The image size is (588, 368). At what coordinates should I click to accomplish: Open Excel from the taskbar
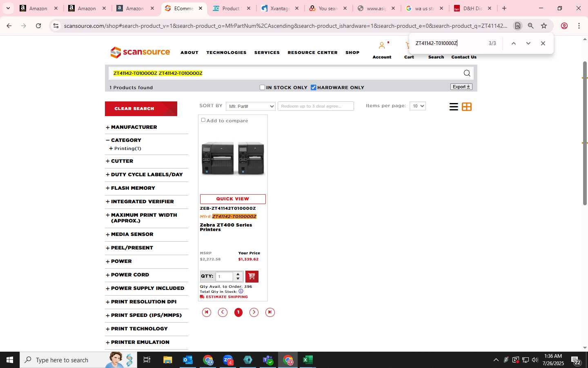[308, 360]
